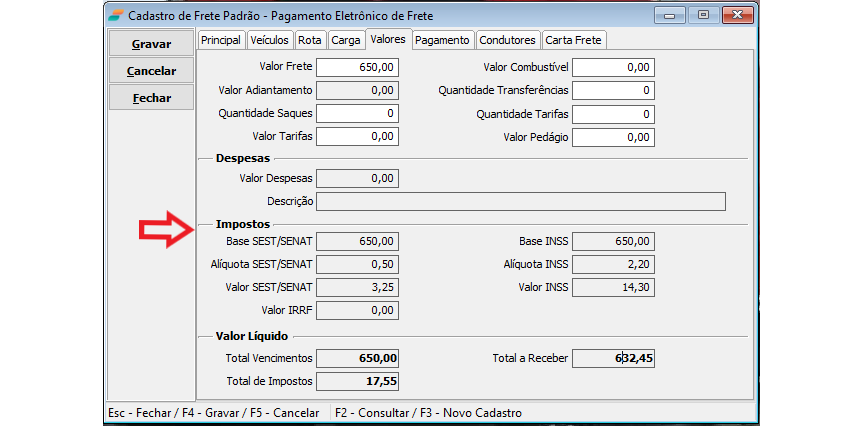Open the Carta Frete tab
862x426 pixels.
(574, 40)
